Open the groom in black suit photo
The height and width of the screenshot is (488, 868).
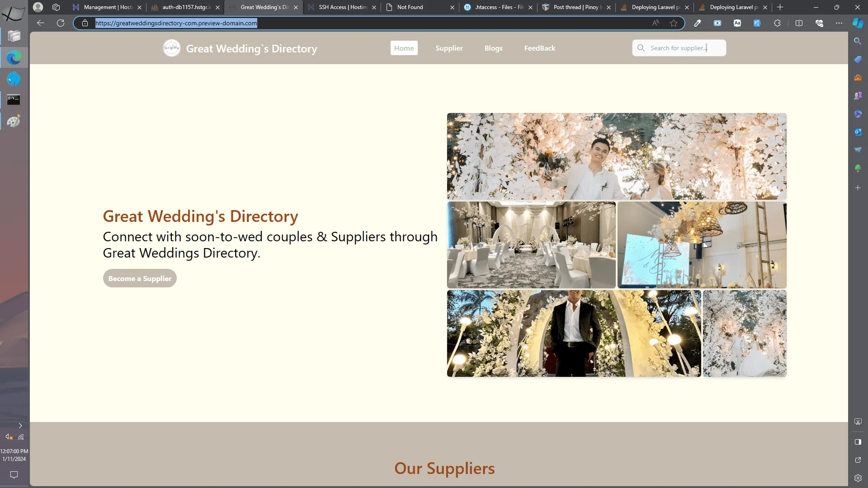574,333
